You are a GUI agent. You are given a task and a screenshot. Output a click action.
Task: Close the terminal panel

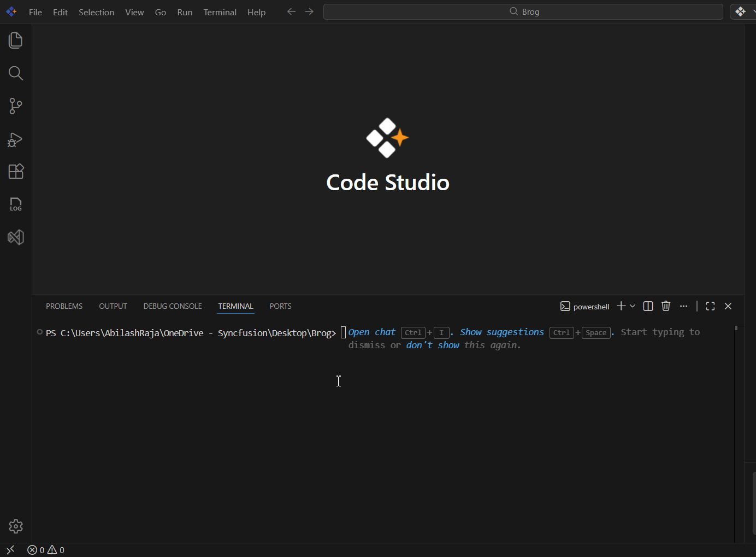click(x=728, y=306)
